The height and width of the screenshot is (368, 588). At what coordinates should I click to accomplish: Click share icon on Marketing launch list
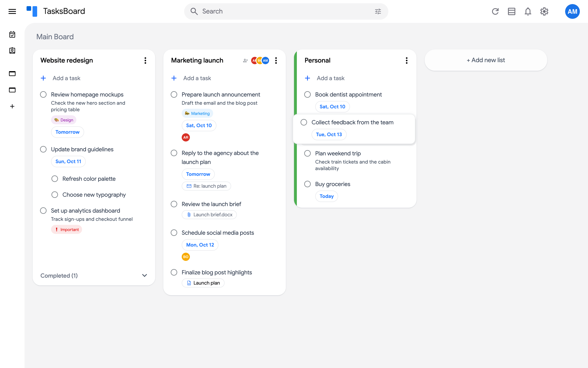[x=245, y=61]
